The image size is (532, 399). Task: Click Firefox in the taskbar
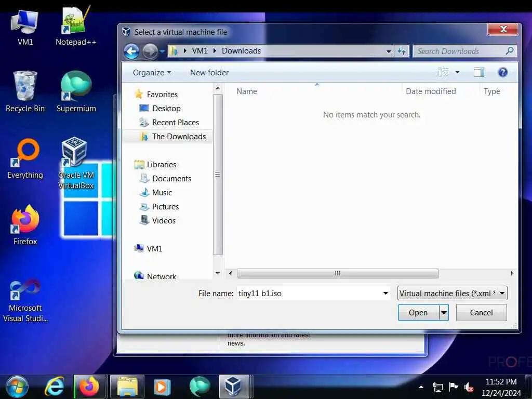coord(90,387)
